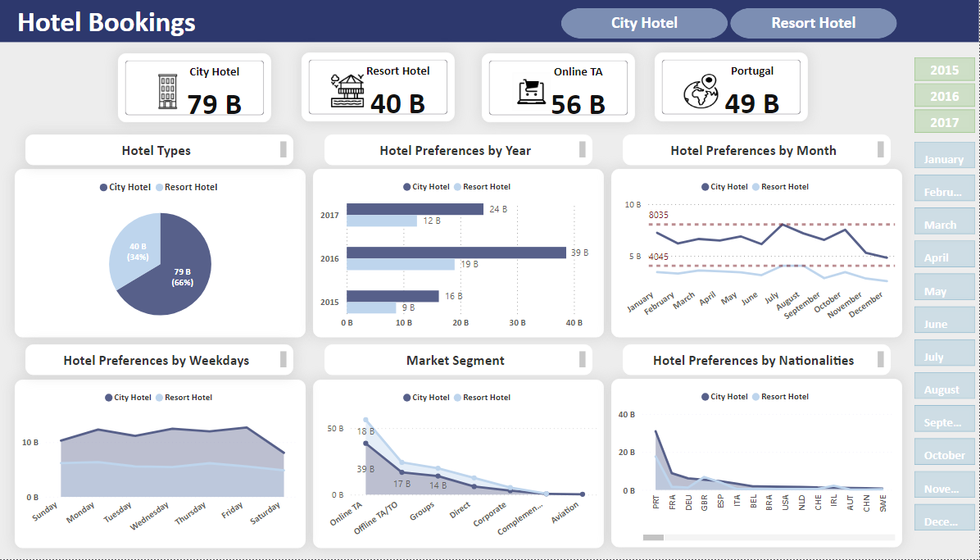Click the Online TA shopping cart icon

tap(531, 92)
